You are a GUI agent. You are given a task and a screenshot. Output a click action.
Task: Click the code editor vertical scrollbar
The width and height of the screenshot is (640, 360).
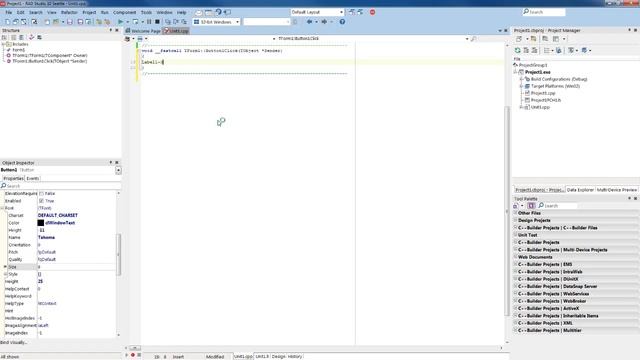[x=507, y=210]
